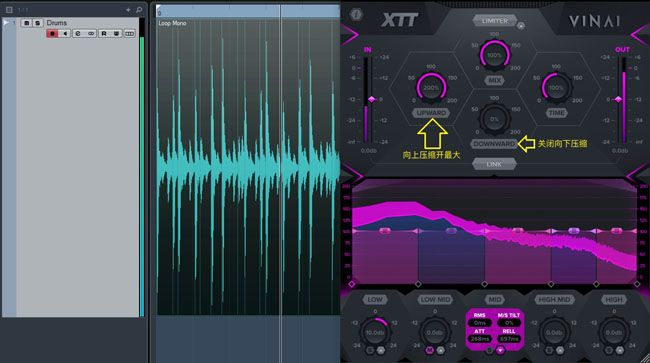Screen dimensions: 650x363
Task: Click the LOW MID band gain knob
Action: coord(435,332)
